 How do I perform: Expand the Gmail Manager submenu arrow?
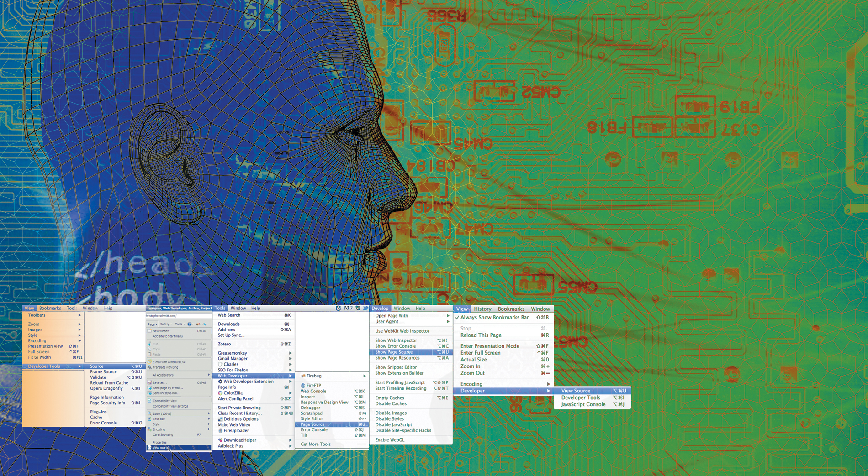click(290, 359)
